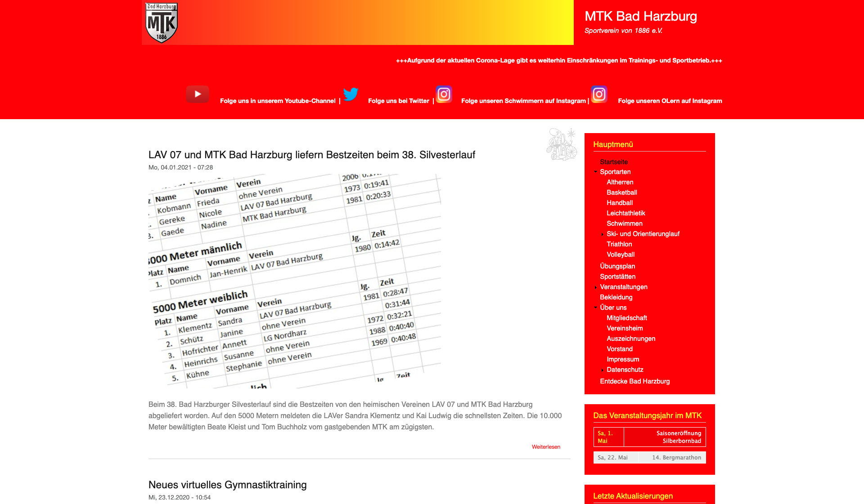864x504 pixels.
Task: Open the YouTube channel icon
Action: 197,94
